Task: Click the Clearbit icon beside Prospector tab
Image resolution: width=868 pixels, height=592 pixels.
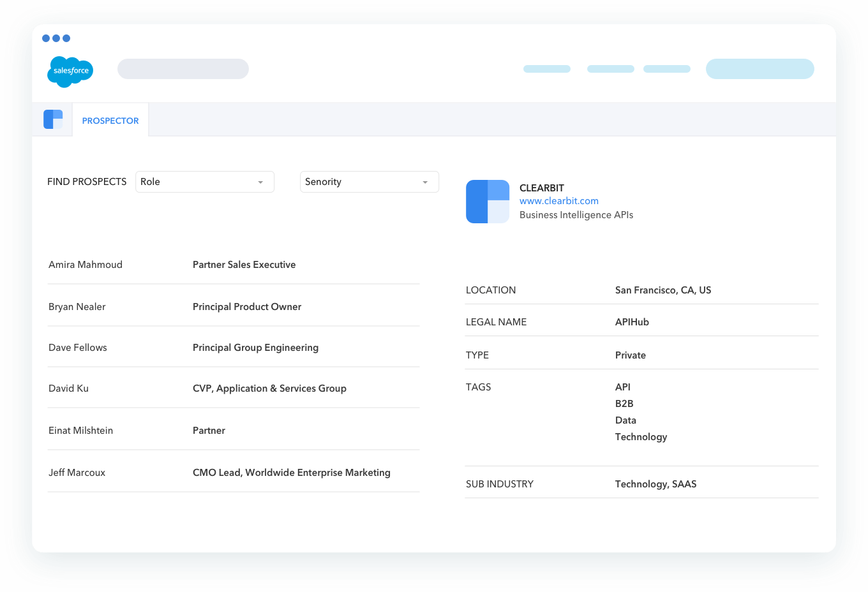Action: [53, 119]
